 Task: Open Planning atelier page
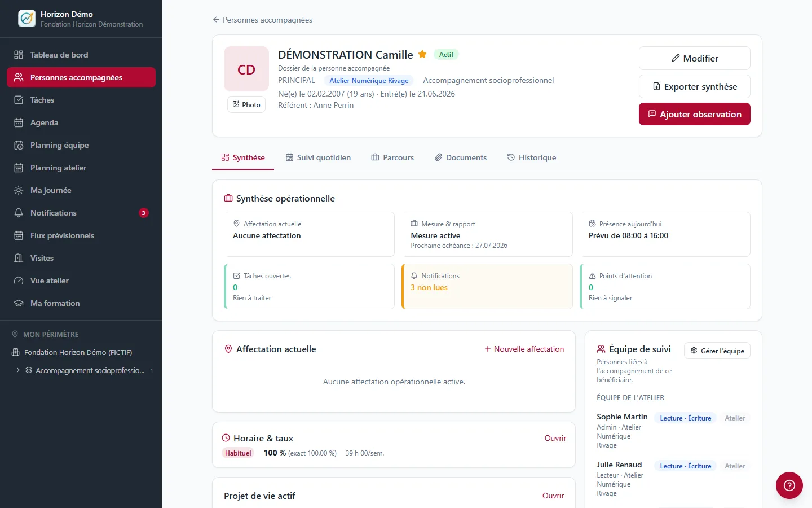click(81, 168)
